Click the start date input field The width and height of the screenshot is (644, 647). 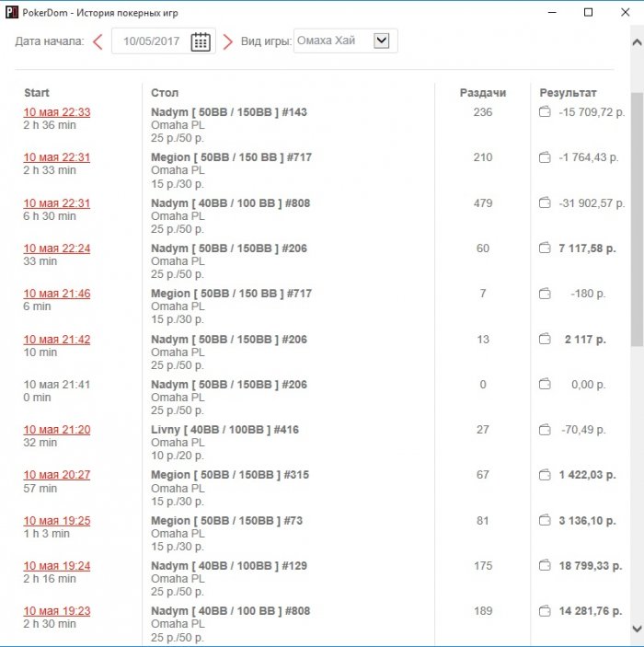point(151,41)
